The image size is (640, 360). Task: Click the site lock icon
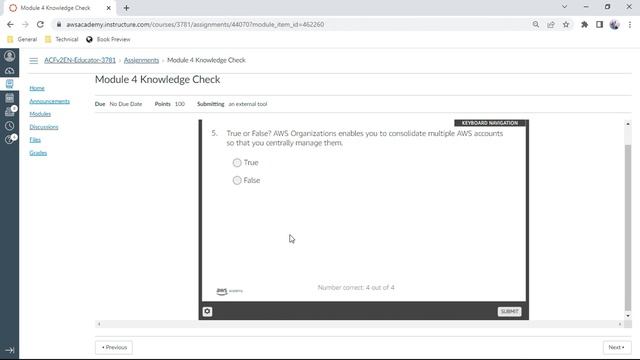click(59, 24)
